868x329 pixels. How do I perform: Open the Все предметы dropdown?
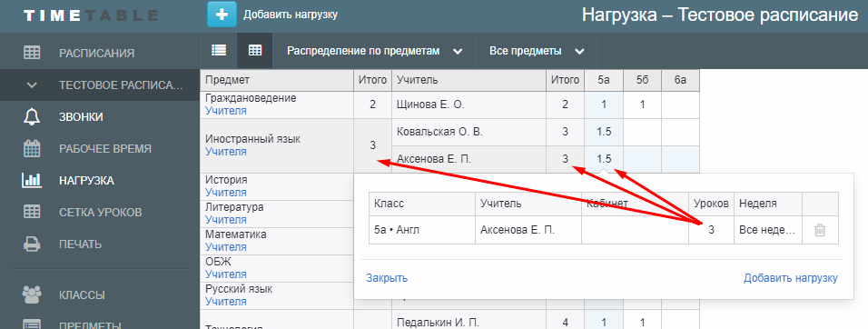(x=537, y=51)
